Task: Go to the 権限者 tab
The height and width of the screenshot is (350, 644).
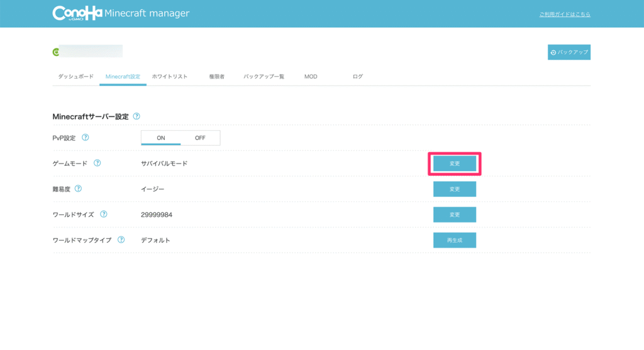Action: pyautogui.click(x=217, y=77)
